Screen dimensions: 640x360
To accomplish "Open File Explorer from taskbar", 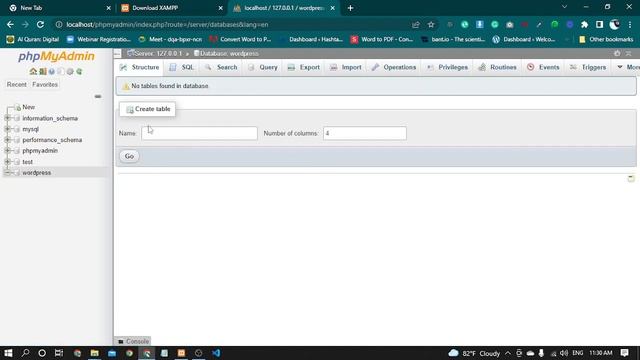I will point(94,353).
